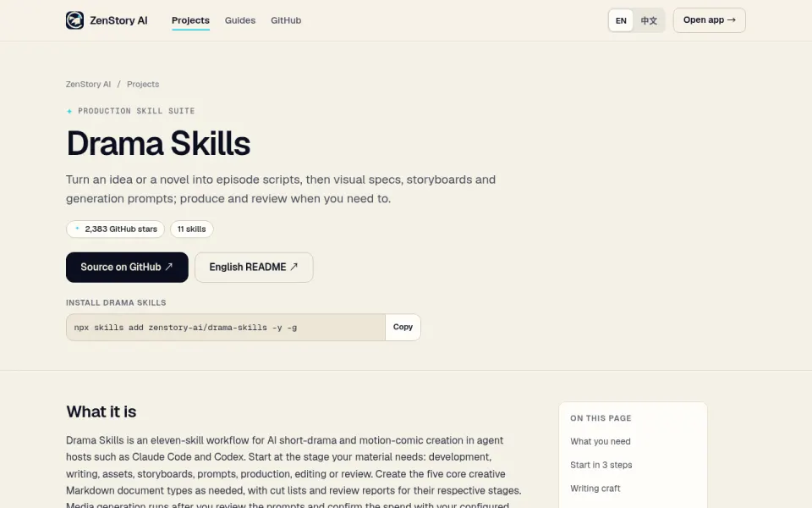
Task: Jump to Writing craft section
Action: point(595,489)
